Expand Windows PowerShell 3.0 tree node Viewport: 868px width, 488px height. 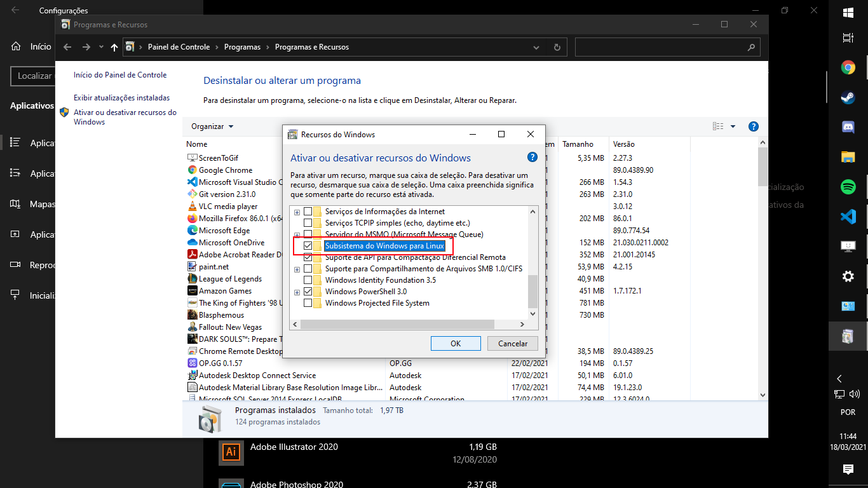pos(297,292)
